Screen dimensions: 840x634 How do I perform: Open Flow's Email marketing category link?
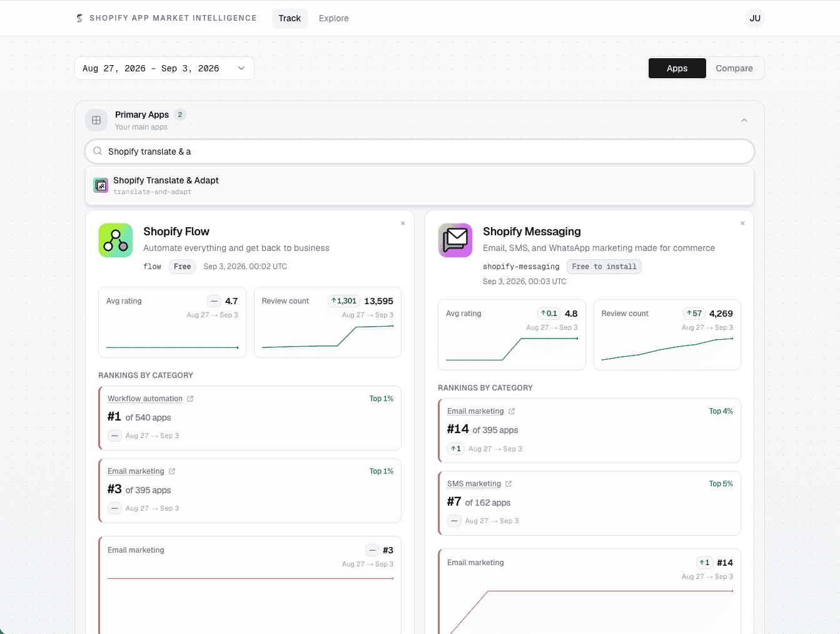136,471
